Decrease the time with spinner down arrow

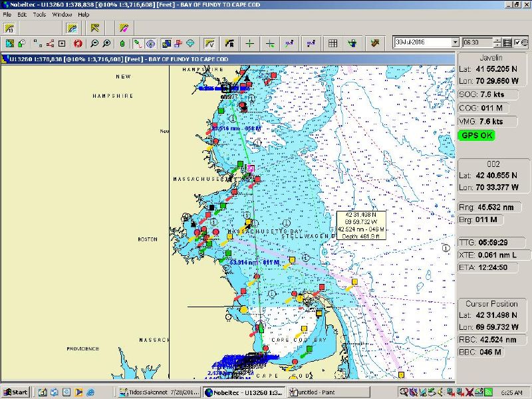[x=497, y=45]
